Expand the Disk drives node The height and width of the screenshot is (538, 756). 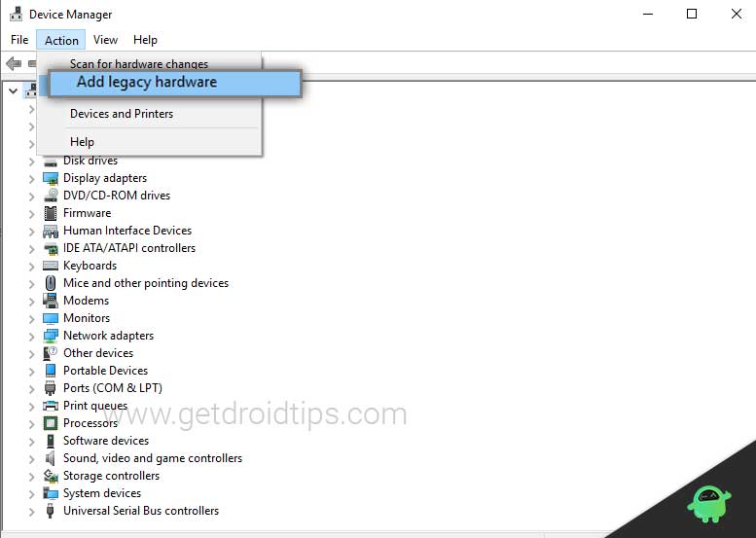click(32, 161)
